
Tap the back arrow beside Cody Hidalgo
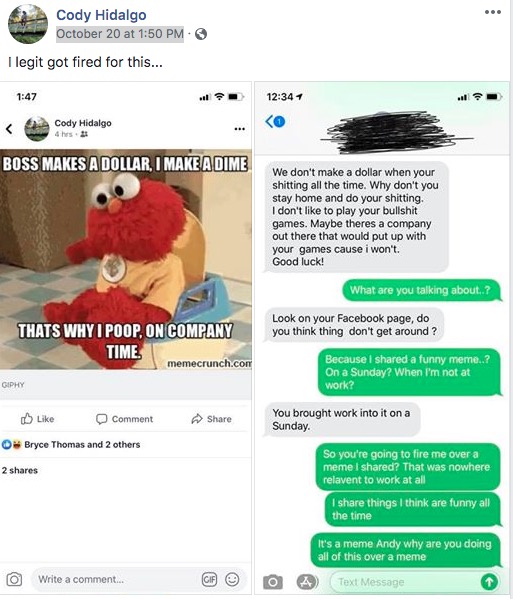[9, 129]
